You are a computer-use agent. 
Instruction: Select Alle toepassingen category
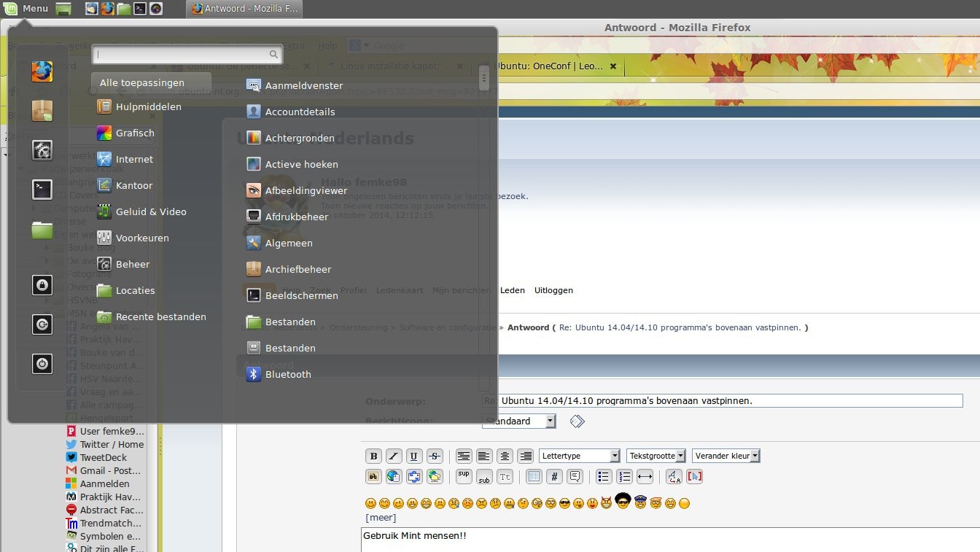[x=152, y=83]
